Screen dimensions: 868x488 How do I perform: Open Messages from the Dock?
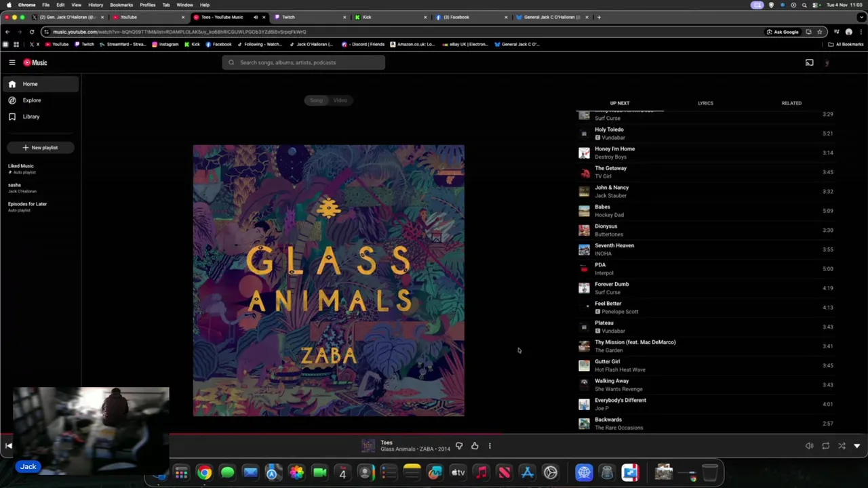227,472
